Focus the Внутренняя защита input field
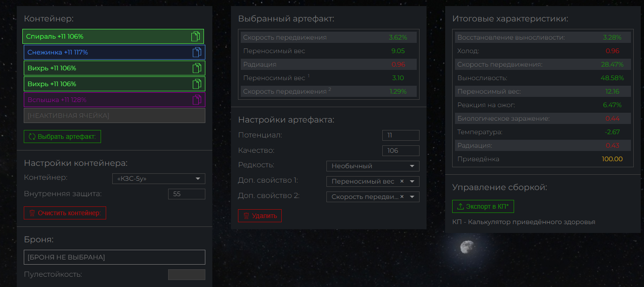 click(186, 194)
